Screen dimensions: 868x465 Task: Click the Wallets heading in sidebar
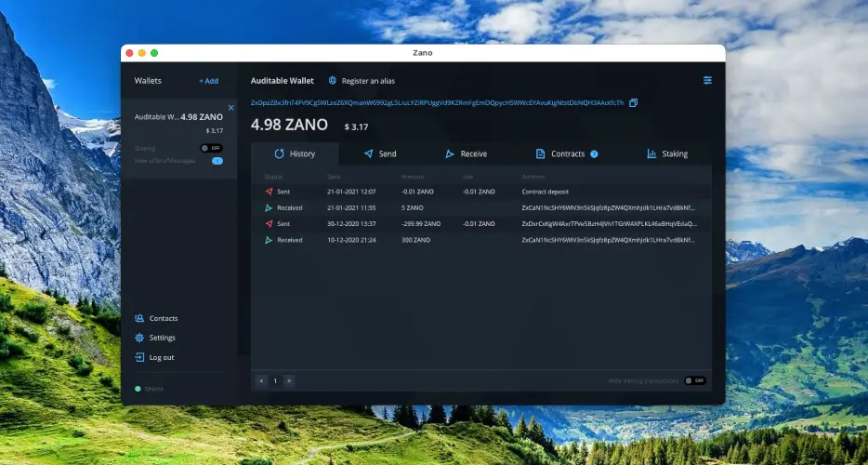click(148, 80)
